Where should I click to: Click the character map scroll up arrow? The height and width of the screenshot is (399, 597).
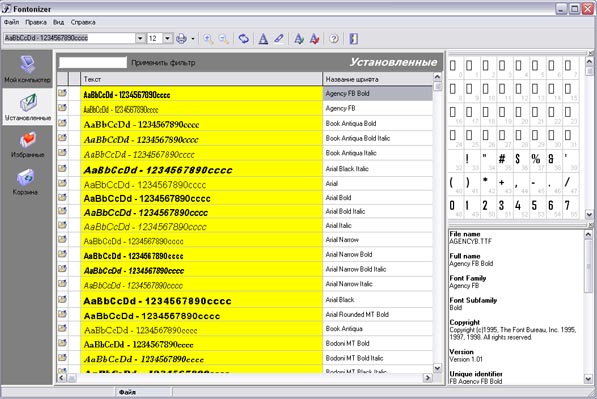589,61
